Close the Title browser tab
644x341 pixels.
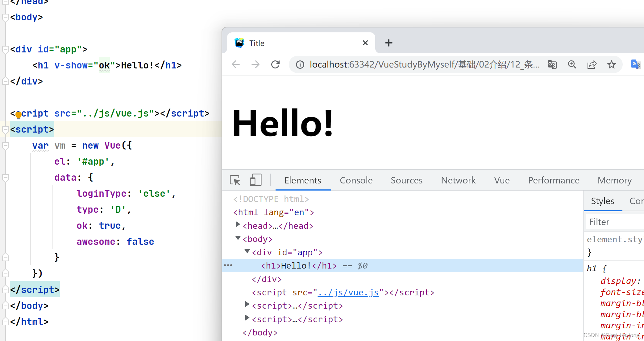[365, 43]
